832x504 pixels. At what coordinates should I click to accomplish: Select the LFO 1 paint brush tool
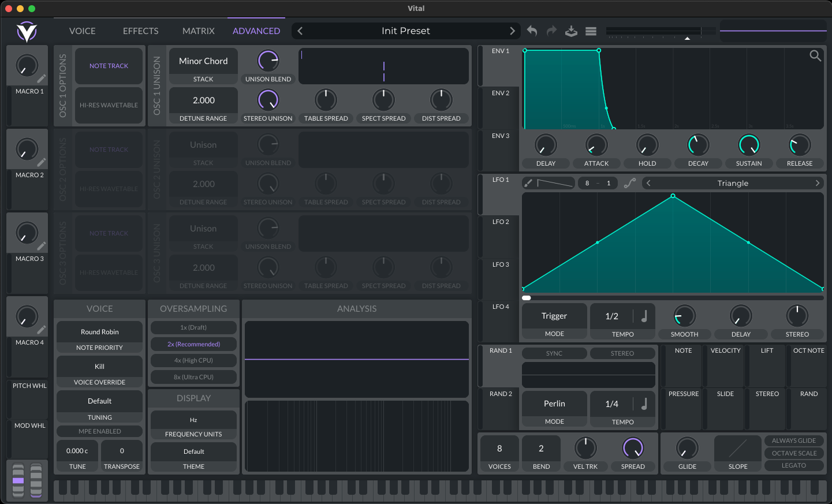click(528, 183)
